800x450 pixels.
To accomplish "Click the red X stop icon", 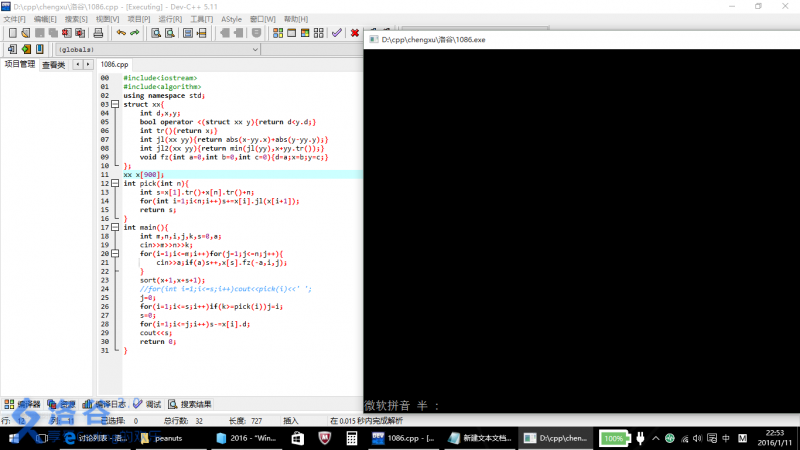I will coord(354,33).
